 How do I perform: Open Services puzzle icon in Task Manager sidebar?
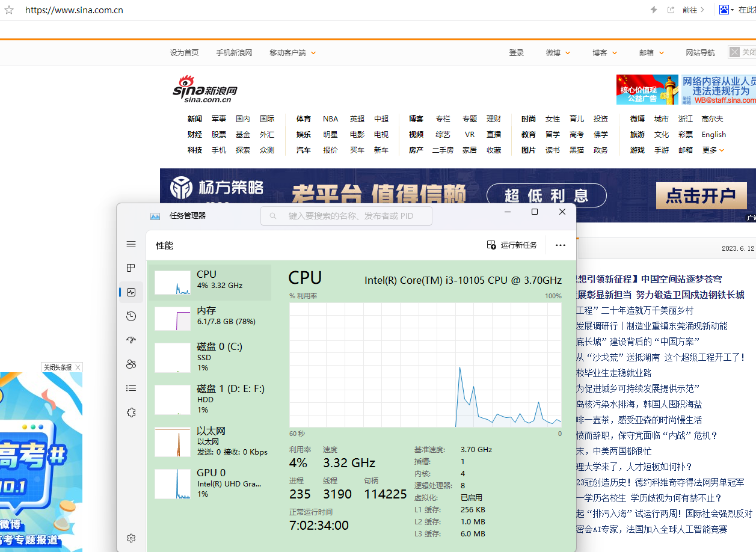[131, 412]
